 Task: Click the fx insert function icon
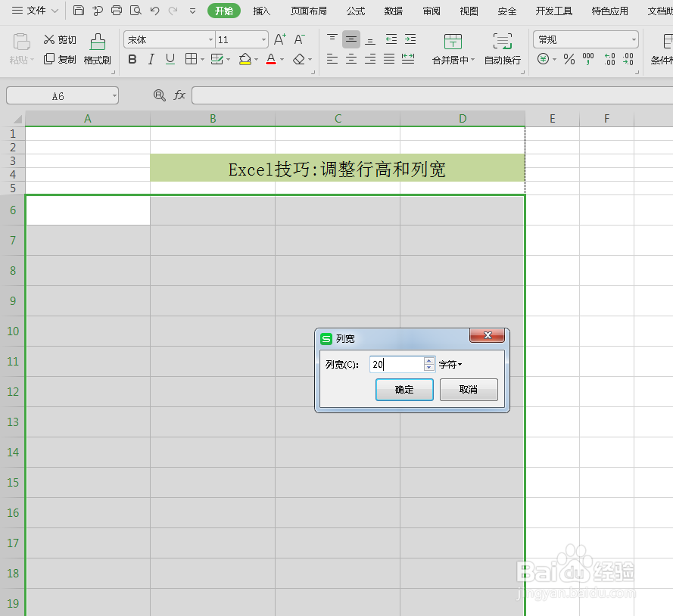[x=179, y=95]
